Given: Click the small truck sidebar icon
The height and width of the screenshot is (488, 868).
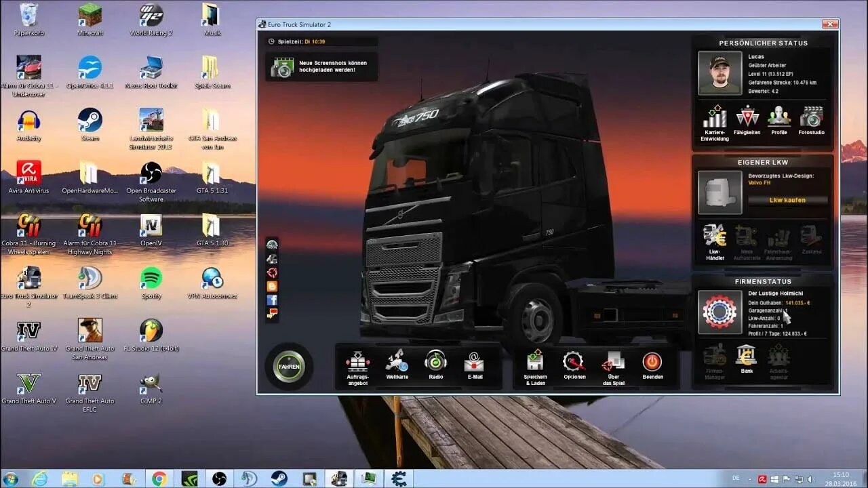Looking at the screenshot, I should point(272,259).
